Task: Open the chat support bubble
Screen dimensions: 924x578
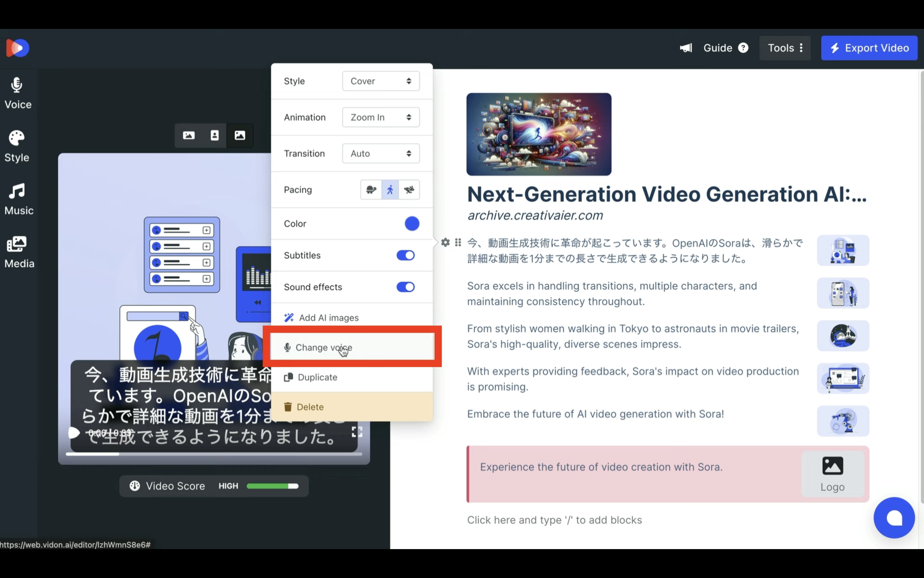Action: [894, 518]
